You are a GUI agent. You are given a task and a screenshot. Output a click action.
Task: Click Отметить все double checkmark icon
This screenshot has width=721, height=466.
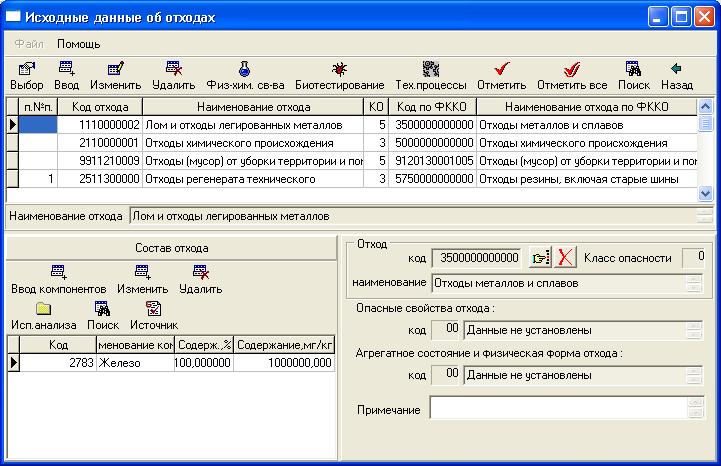573,69
